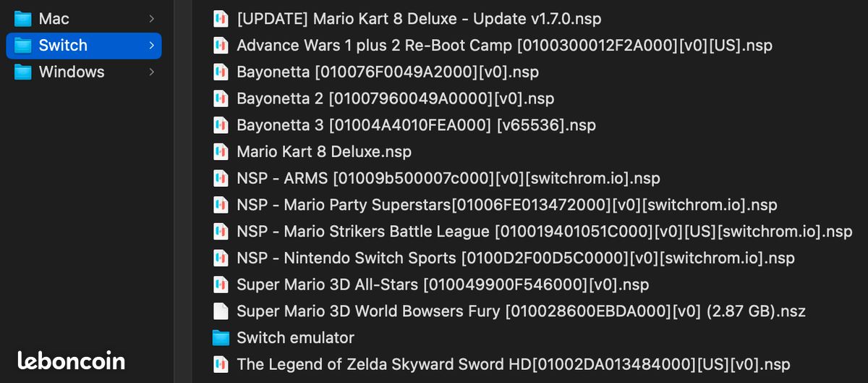Click the Zelda Skyward Sword HD file icon
This screenshot has width=868, height=383.
(x=221, y=364)
